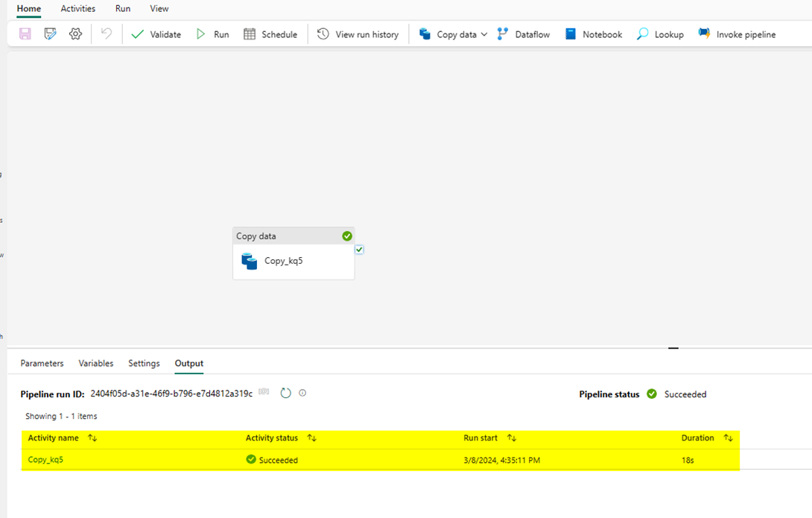This screenshot has height=518, width=812.
Task: Open View run history
Action: click(x=358, y=34)
